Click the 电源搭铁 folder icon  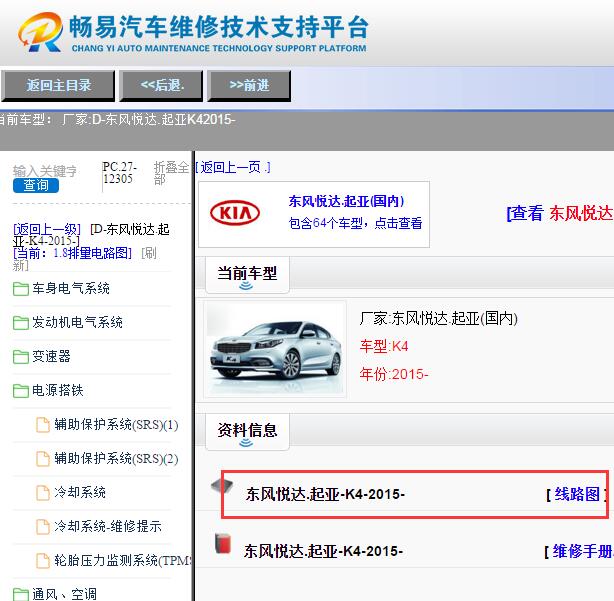[x=21, y=391]
